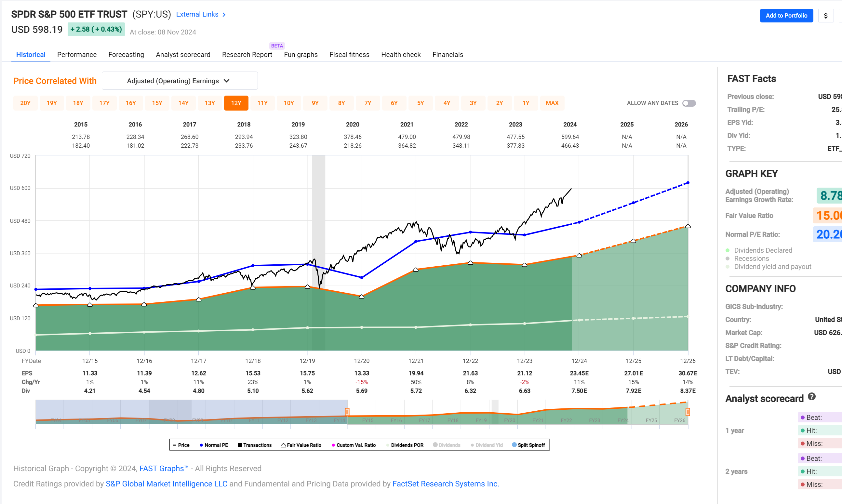
Task: Select the 18Y time range
Action: click(78, 103)
